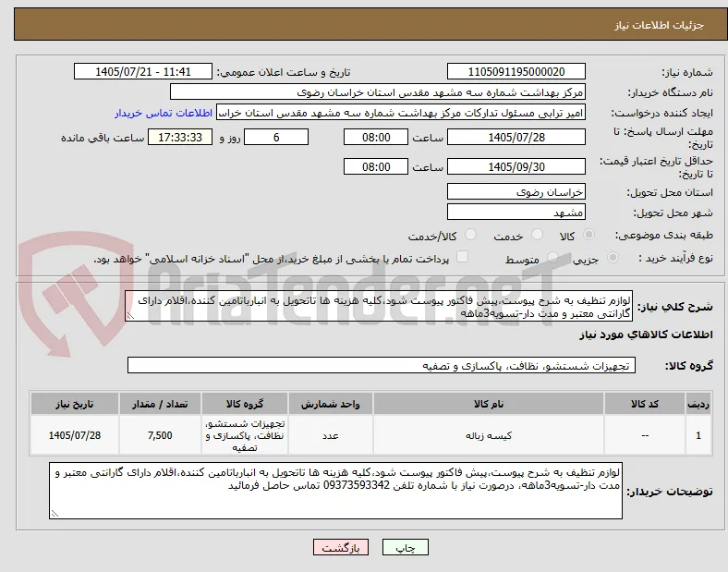Open اطلاعات تماس خریدار link

(164, 114)
